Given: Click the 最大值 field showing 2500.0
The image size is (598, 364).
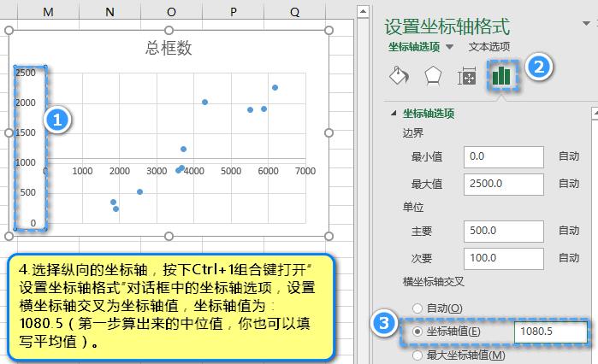Looking at the screenshot, I should click(x=503, y=184).
